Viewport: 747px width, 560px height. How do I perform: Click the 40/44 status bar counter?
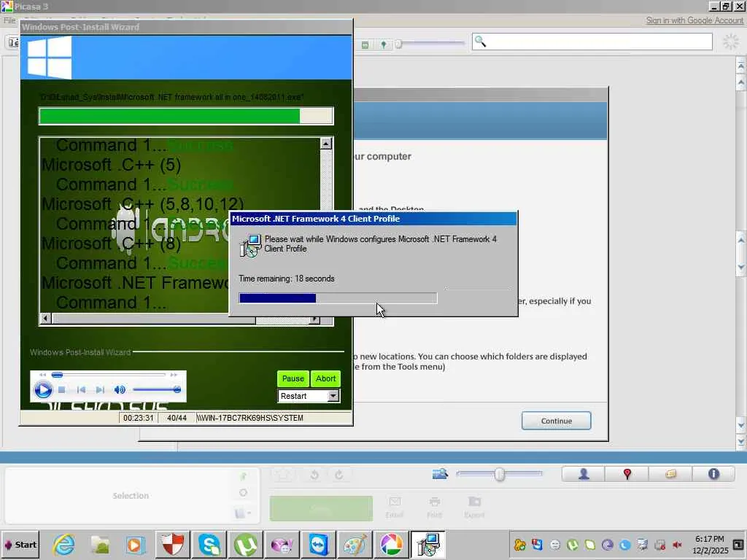177,418
